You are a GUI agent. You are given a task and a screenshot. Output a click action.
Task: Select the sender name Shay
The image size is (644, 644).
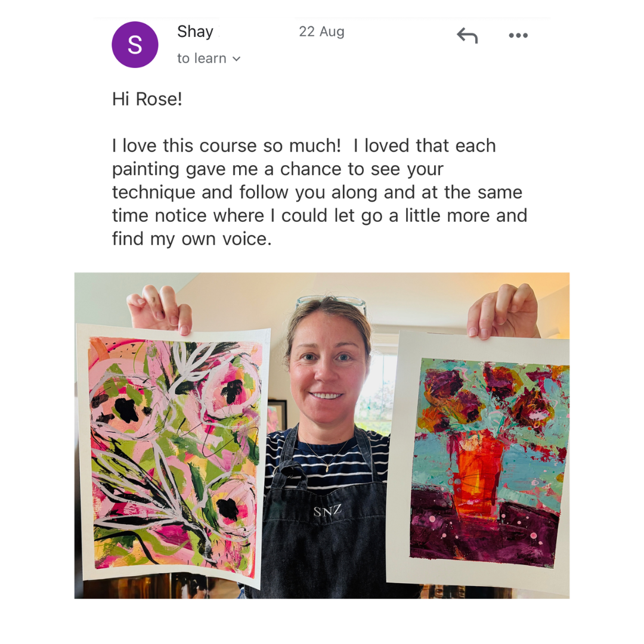tap(195, 32)
